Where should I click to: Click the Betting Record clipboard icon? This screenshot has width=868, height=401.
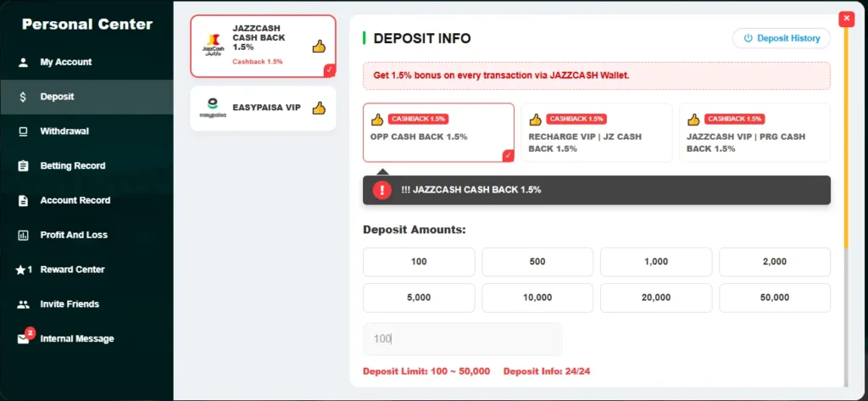click(23, 166)
